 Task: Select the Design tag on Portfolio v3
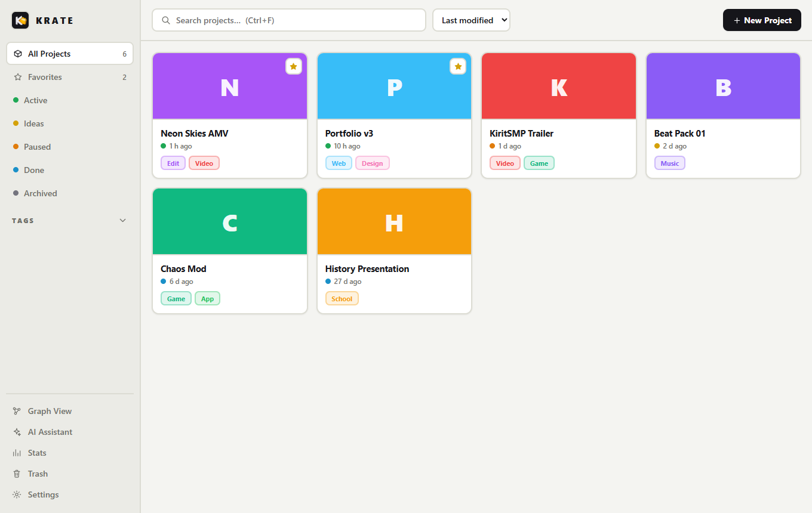[373, 163]
